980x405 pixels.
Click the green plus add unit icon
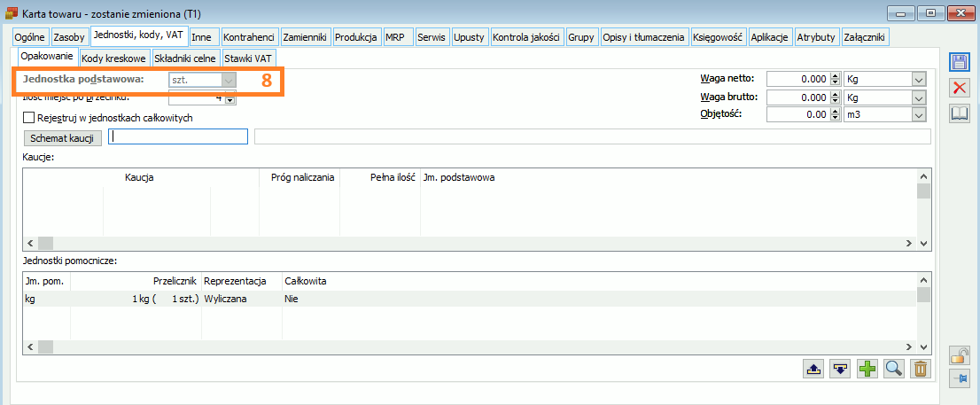click(867, 369)
